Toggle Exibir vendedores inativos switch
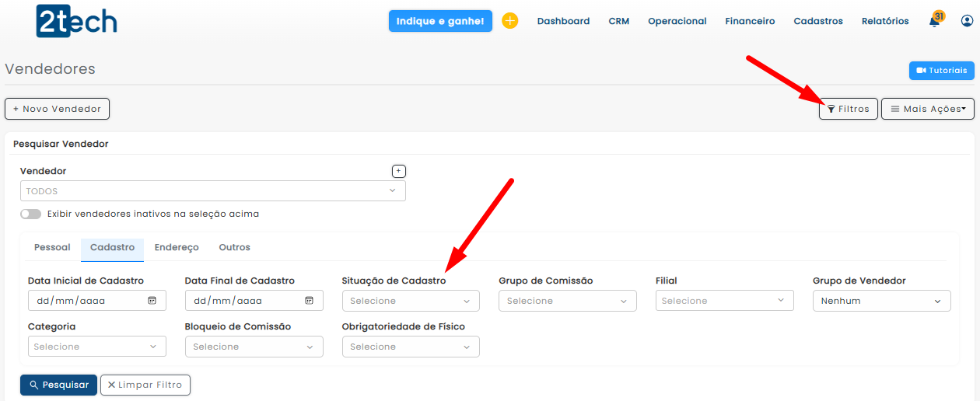980x401 pixels. (30, 214)
